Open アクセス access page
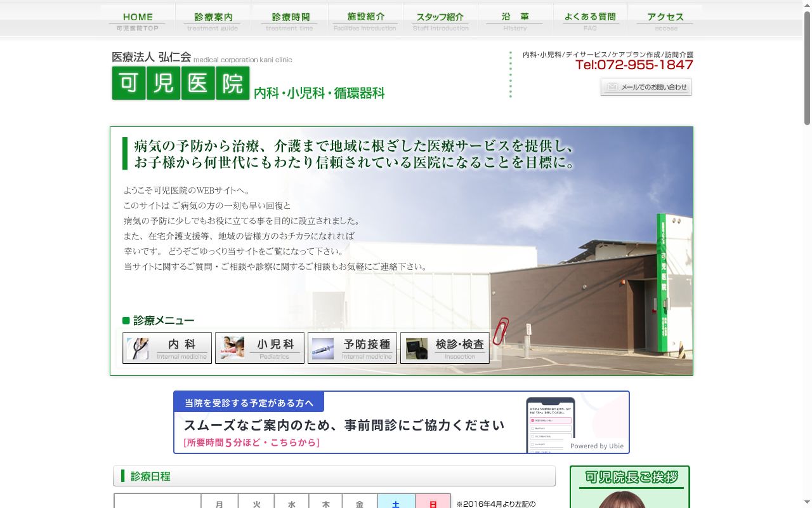 click(665, 21)
